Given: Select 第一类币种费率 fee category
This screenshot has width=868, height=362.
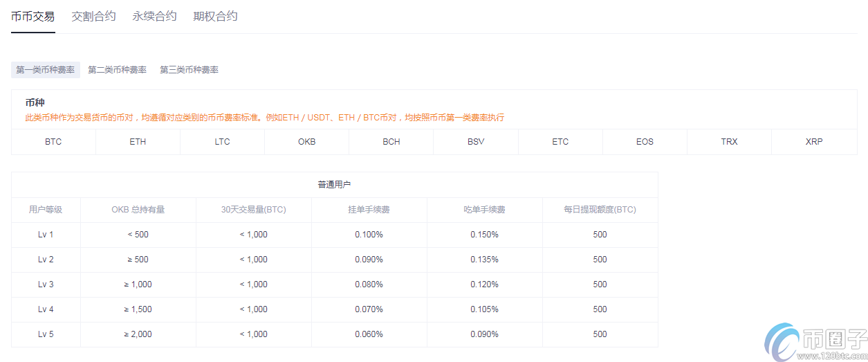Looking at the screenshot, I should (x=46, y=70).
